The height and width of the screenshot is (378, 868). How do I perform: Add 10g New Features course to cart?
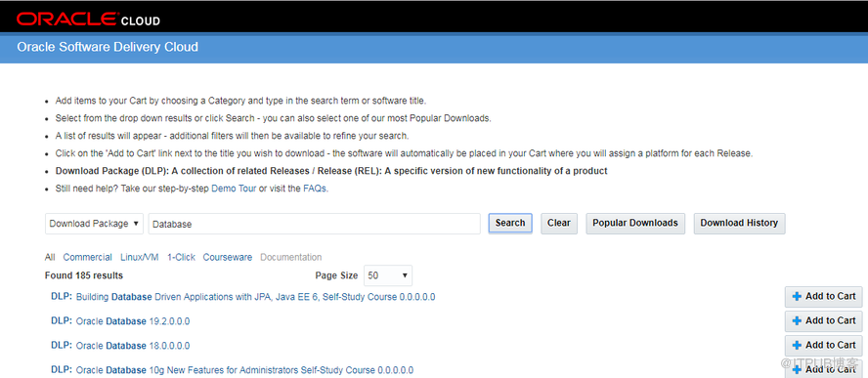click(824, 368)
